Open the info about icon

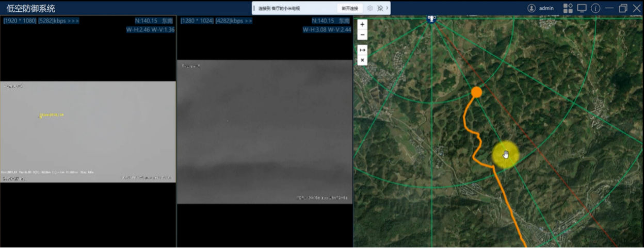[x=595, y=8]
